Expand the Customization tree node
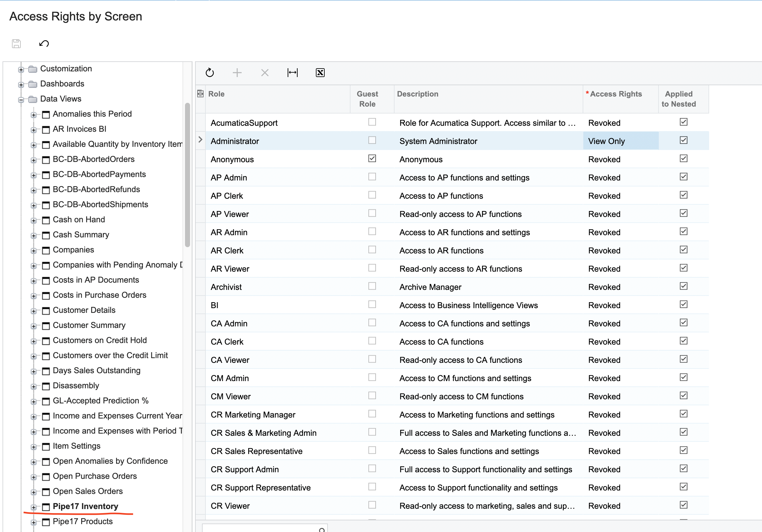The height and width of the screenshot is (532, 762). (x=21, y=70)
